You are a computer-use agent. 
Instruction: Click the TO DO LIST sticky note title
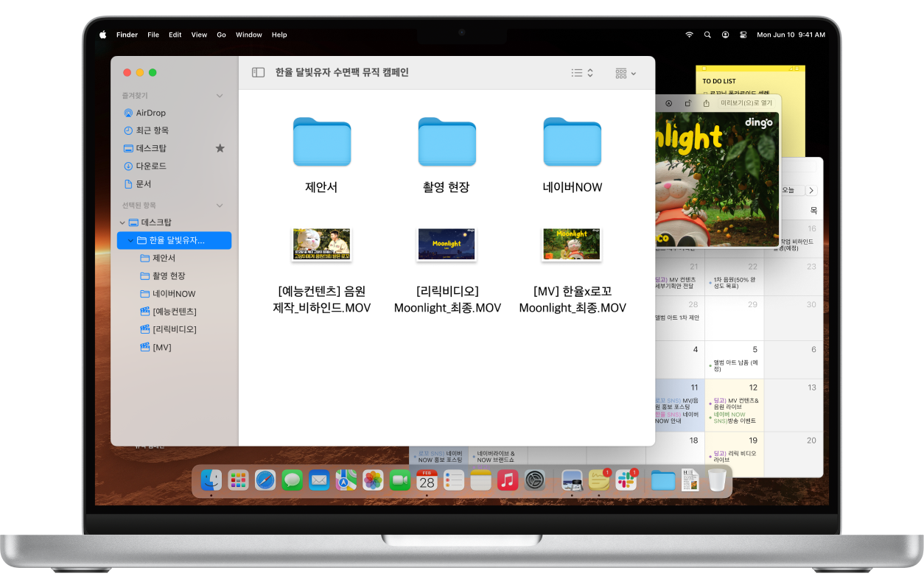(718, 81)
